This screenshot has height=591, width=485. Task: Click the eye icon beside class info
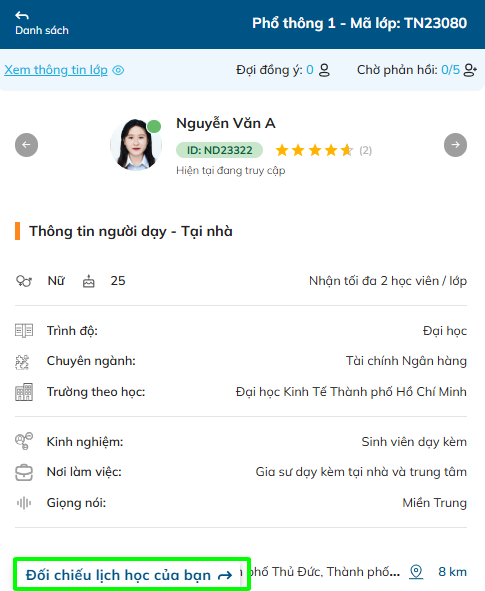click(118, 70)
